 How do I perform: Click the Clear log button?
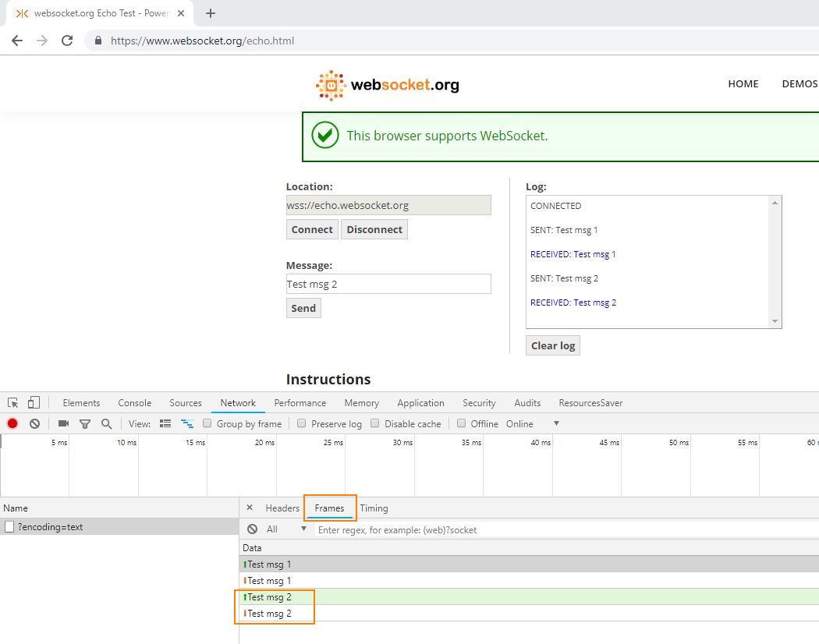[553, 345]
